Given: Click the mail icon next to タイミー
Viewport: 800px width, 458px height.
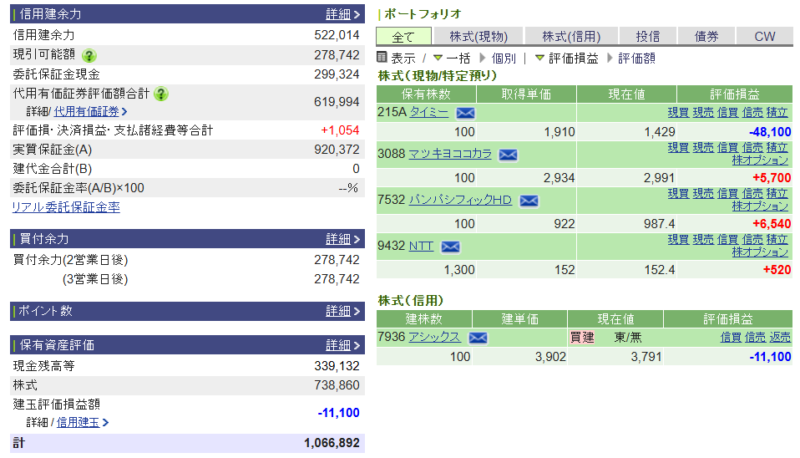Looking at the screenshot, I should [465, 113].
